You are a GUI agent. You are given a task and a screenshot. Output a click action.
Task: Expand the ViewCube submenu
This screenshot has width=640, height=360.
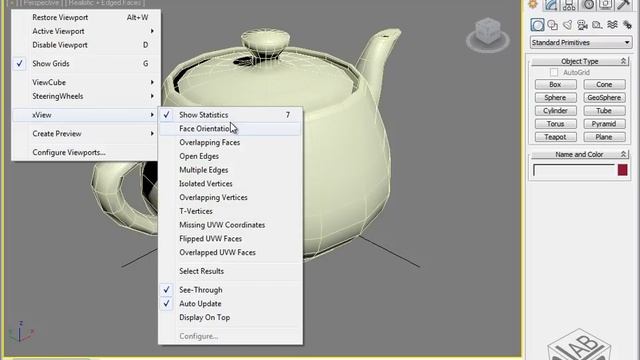(86, 82)
